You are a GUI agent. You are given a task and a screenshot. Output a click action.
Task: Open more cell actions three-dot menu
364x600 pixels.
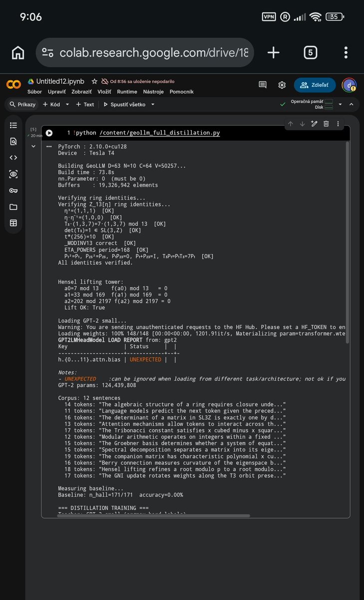(x=339, y=123)
